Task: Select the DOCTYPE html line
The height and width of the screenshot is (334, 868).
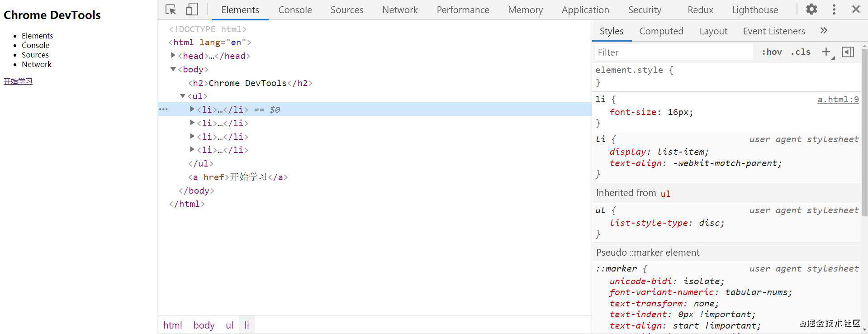Action: 208,29
